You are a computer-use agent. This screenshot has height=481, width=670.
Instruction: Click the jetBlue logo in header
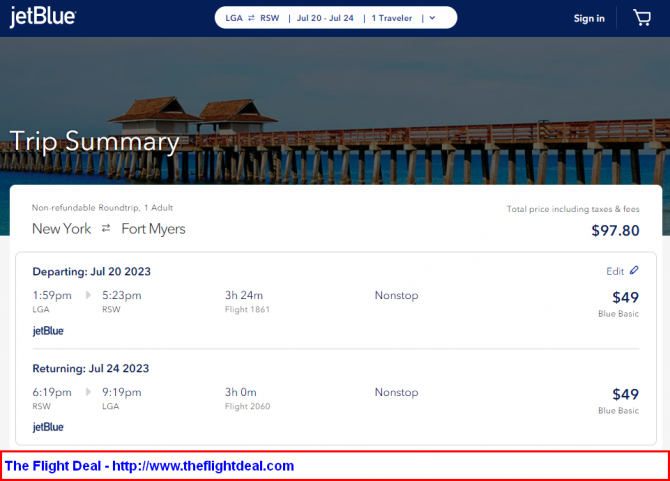click(43, 17)
